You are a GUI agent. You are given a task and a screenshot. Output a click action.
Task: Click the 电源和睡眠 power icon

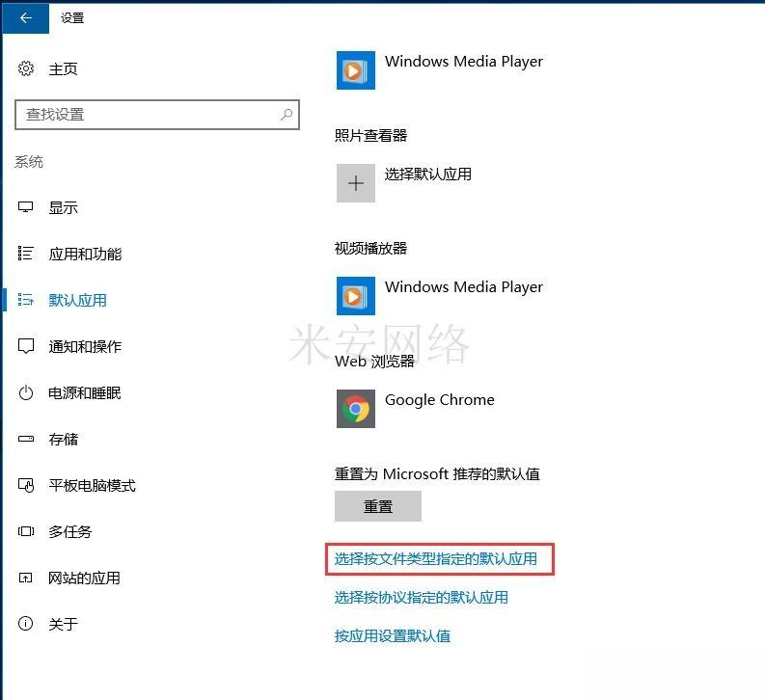click(x=25, y=392)
